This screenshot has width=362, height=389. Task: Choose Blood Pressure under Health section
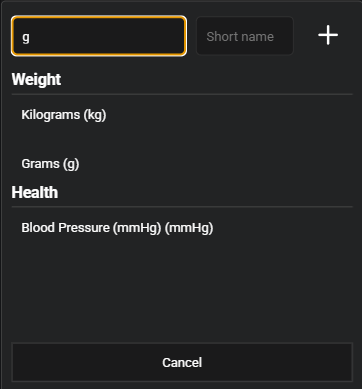[182, 228]
